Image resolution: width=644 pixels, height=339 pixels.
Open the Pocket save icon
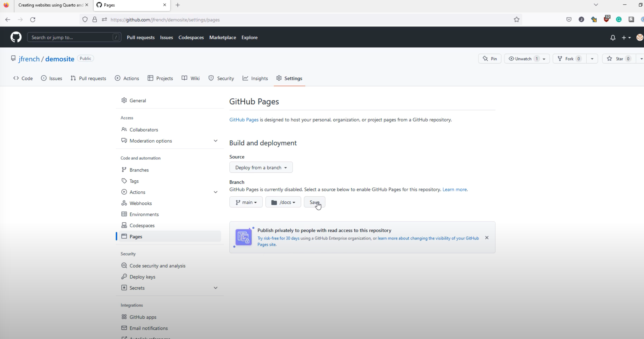569,19
